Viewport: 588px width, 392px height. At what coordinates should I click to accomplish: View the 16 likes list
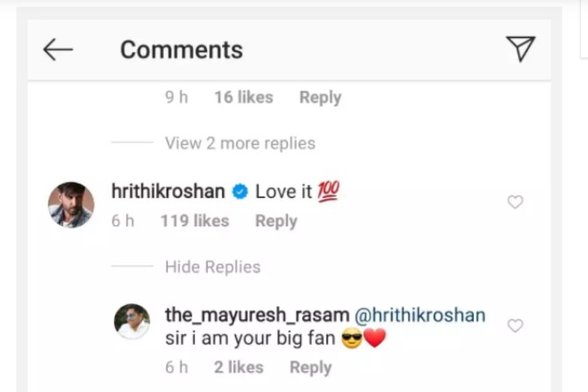pos(244,97)
